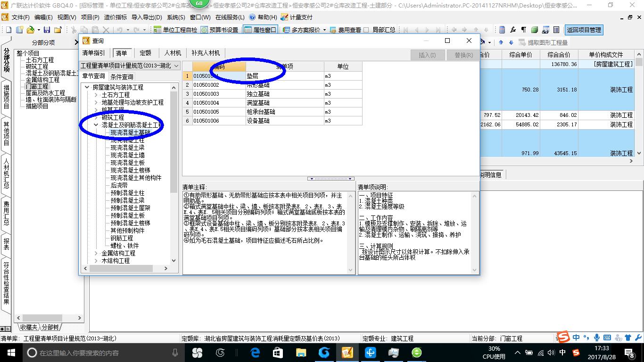
Task: Select 现浇混凝土梁 in the tree
Action: tap(127, 148)
